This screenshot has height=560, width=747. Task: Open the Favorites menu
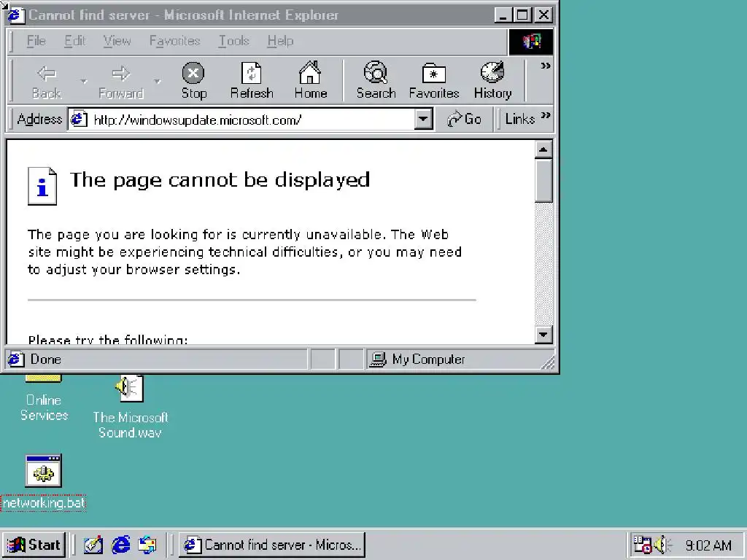click(174, 41)
